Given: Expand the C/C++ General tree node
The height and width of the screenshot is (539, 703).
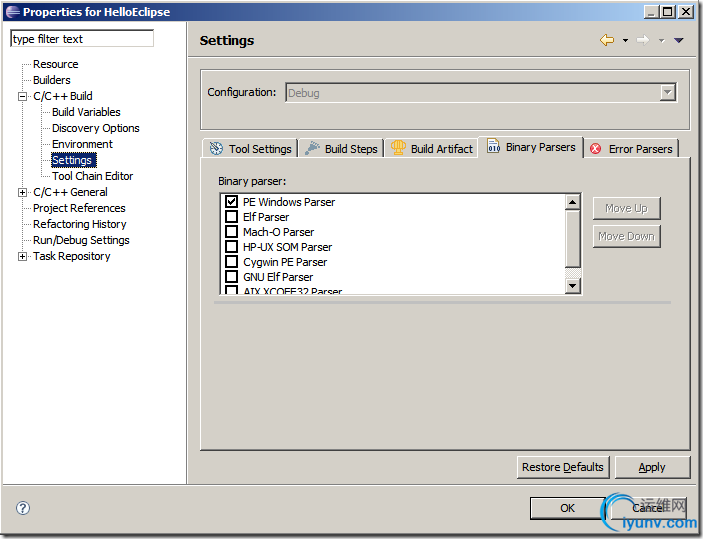Looking at the screenshot, I should click(x=23, y=192).
